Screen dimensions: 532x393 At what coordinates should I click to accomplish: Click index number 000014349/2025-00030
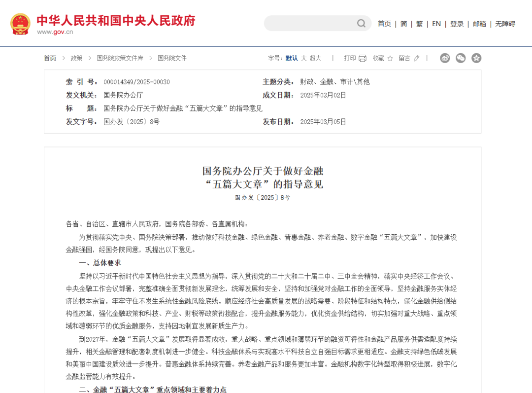(136, 82)
